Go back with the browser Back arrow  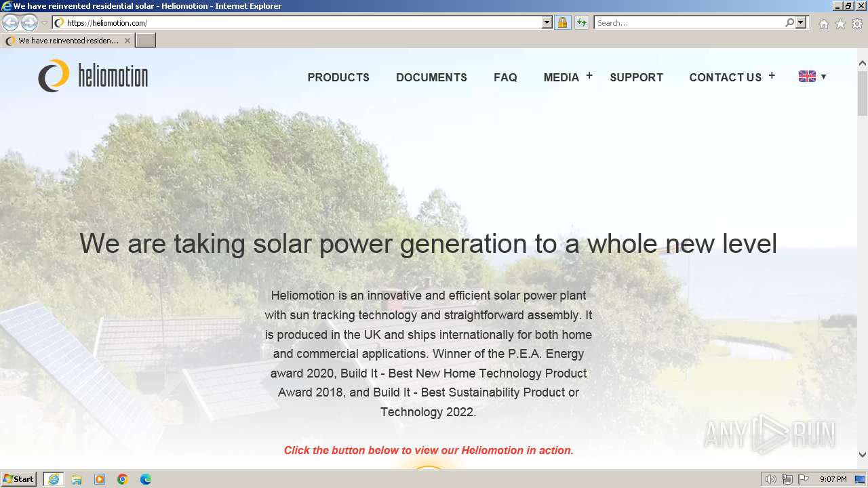(10, 23)
